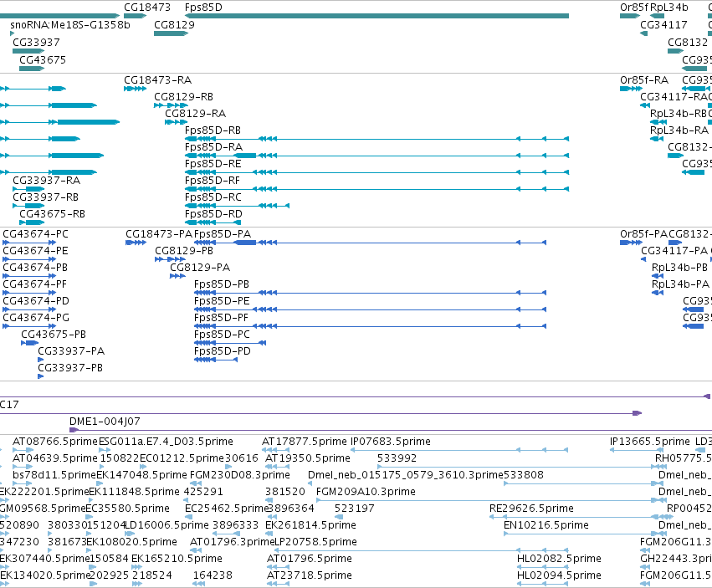The image size is (712, 588).
Task: Click the CG33937-RA transcript
Action: click(28, 189)
